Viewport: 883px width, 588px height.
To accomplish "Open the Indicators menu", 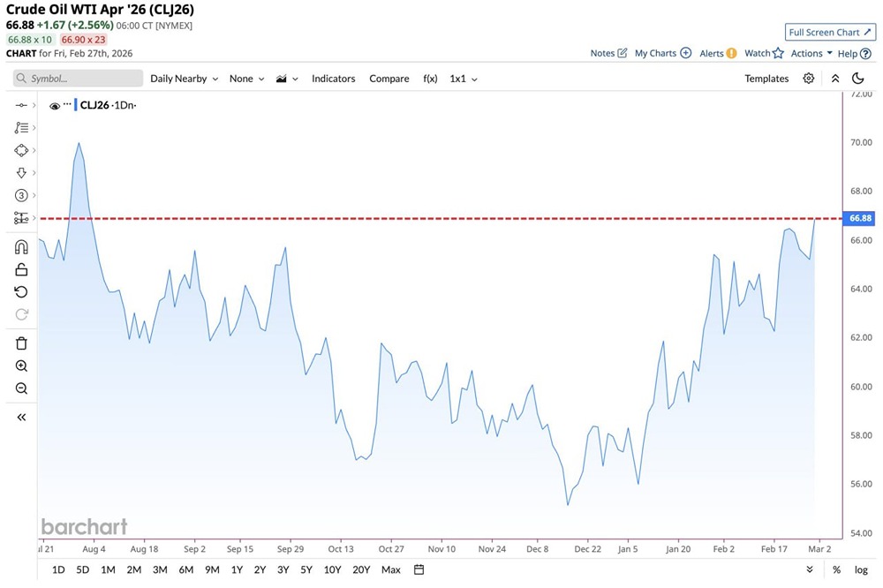I will click(333, 79).
